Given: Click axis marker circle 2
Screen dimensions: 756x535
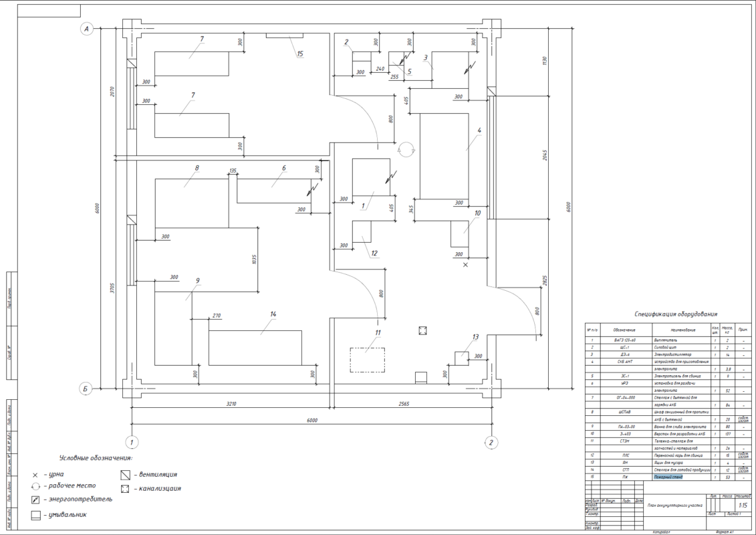Looking at the screenshot, I should pos(491,442).
